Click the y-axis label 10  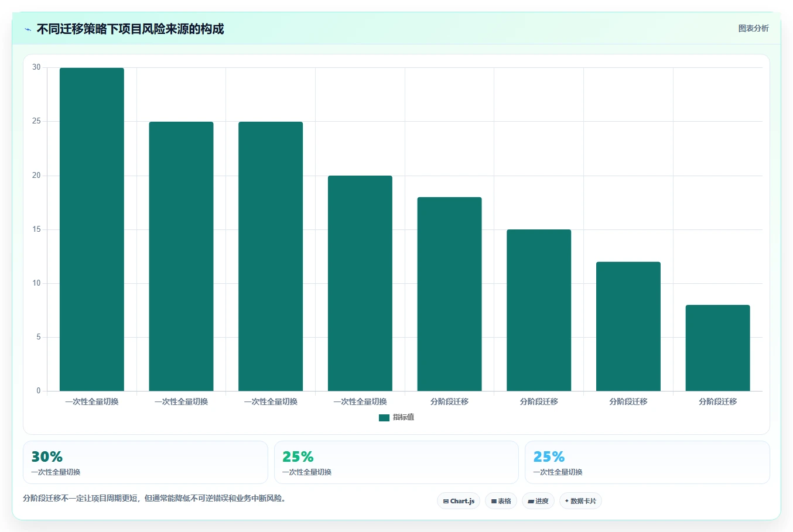tap(37, 283)
